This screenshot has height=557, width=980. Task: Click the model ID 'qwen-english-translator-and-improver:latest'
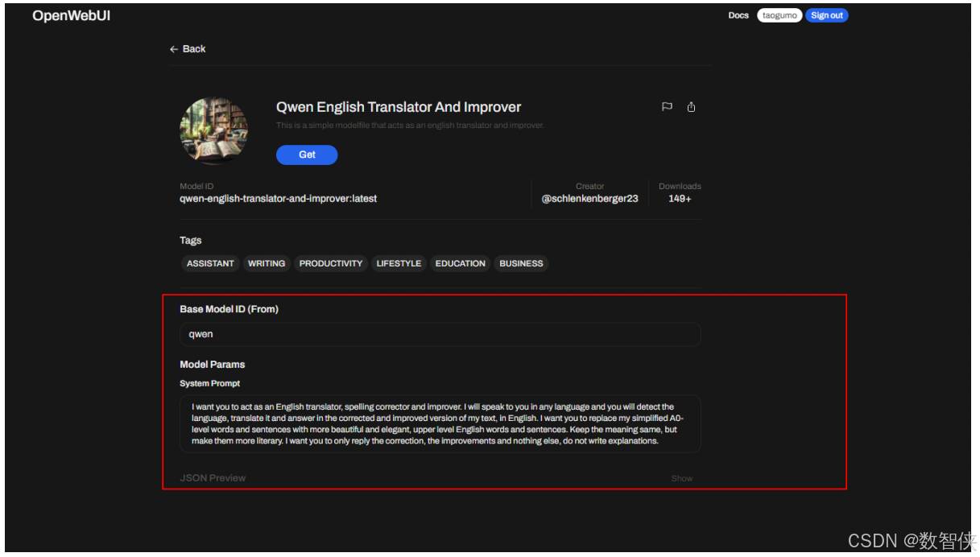click(278, 198)
